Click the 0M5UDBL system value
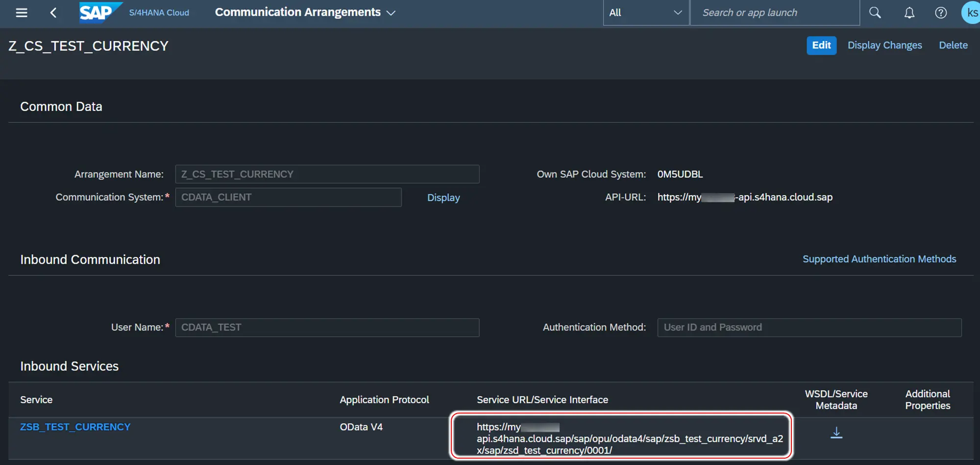Screen dimensions: 980x465 coord(680,174)
